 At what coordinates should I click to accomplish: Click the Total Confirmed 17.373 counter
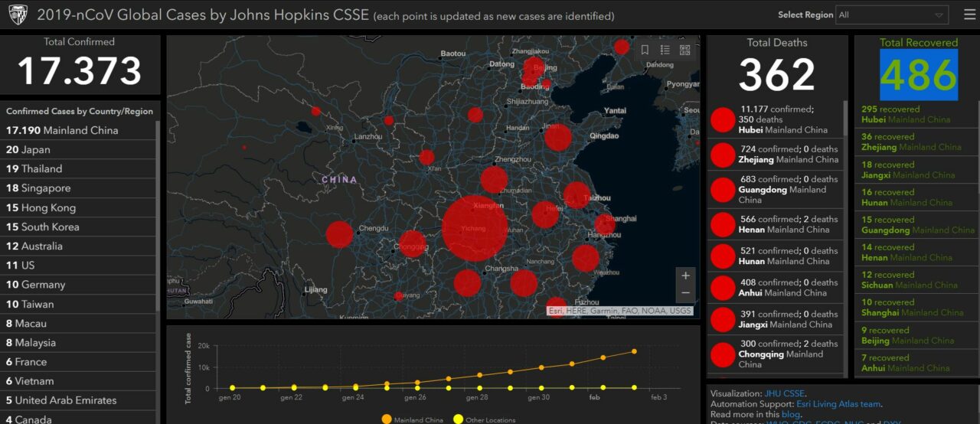tap(80, 70)
